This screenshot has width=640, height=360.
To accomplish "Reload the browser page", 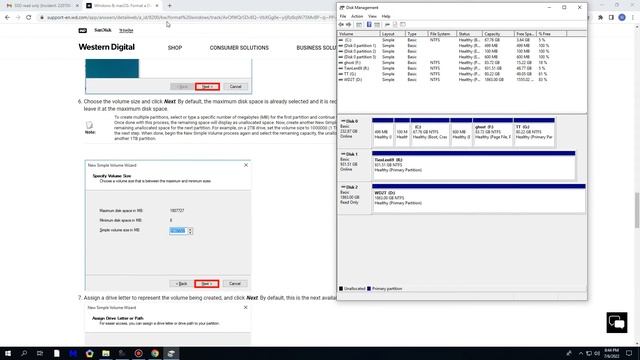I will coord(29,18).
